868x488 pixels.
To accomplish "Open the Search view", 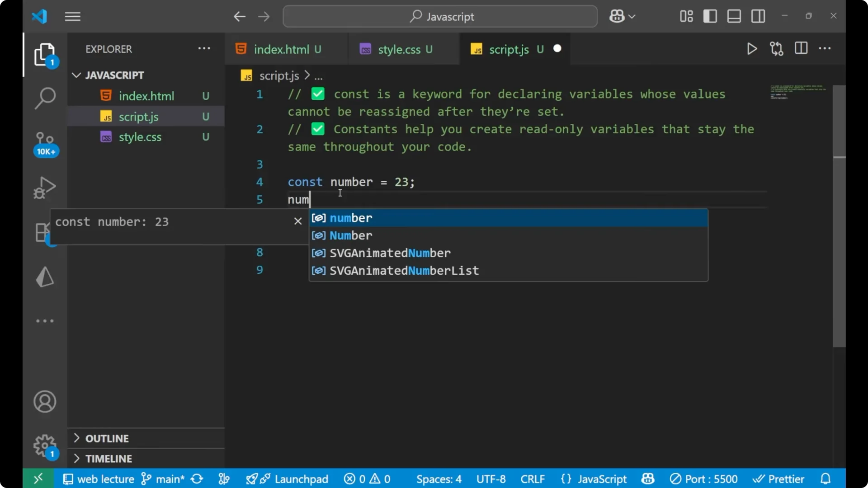I will (x=44, y=98).
